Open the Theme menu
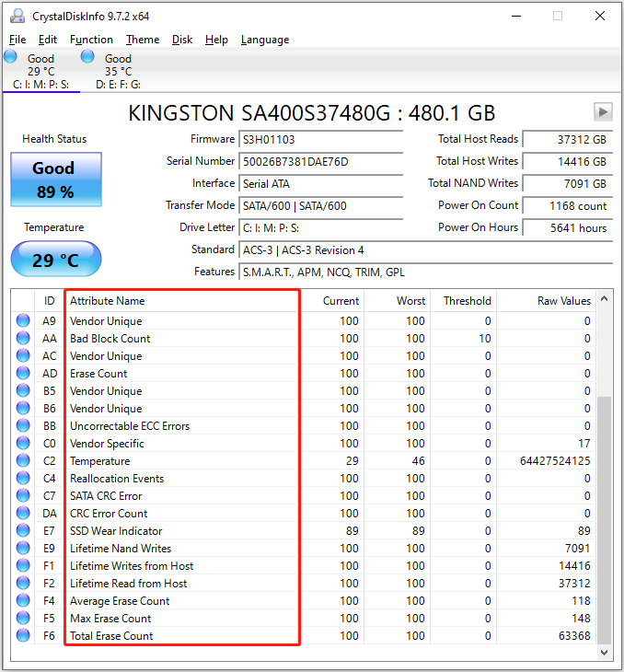This screenshot has height=672, width=624. tap(143, 40)
